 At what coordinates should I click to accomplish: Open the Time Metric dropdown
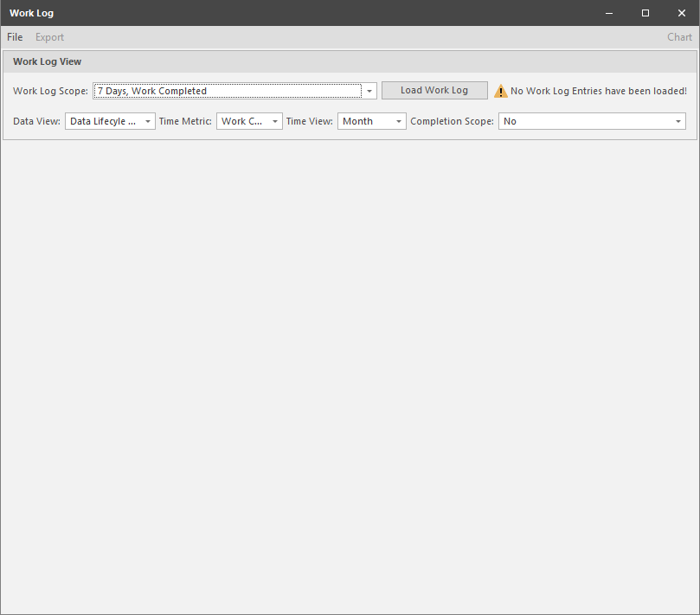point(249,121)
